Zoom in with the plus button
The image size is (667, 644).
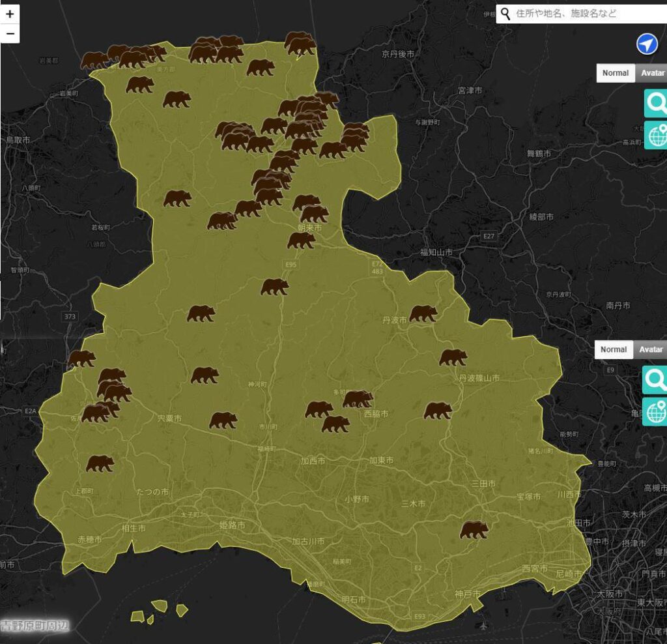tap(10, 14)
